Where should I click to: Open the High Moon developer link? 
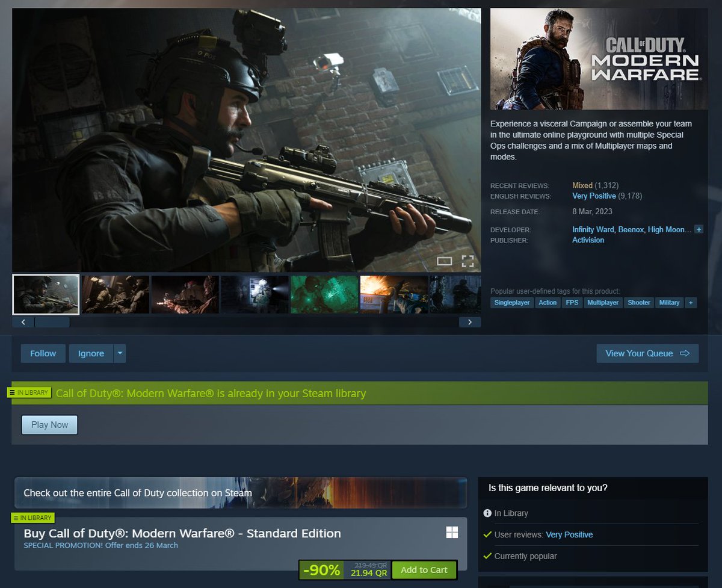point(670,230)
